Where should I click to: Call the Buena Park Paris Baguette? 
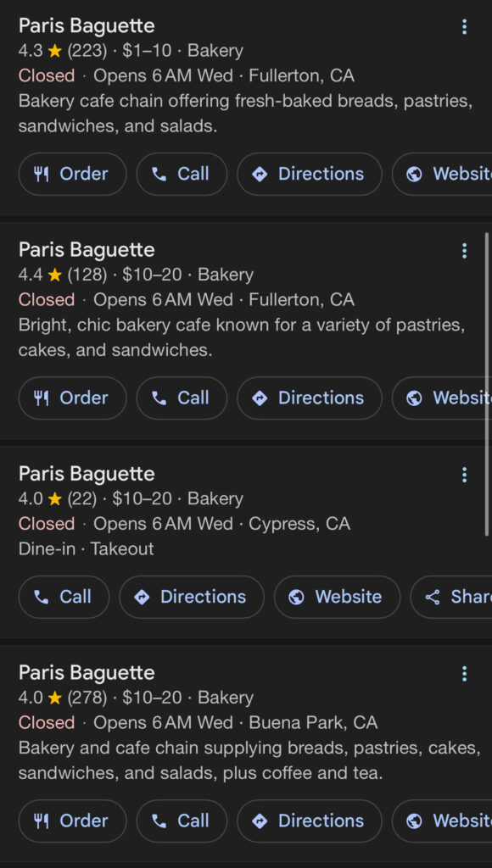(182, 821)
